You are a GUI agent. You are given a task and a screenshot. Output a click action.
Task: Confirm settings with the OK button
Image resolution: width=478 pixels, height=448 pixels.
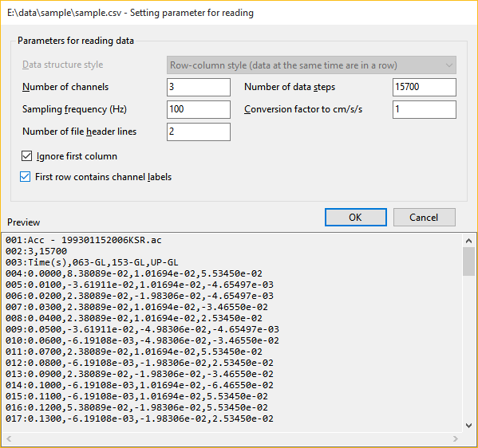pyautogui.click(x=356, y=217)
